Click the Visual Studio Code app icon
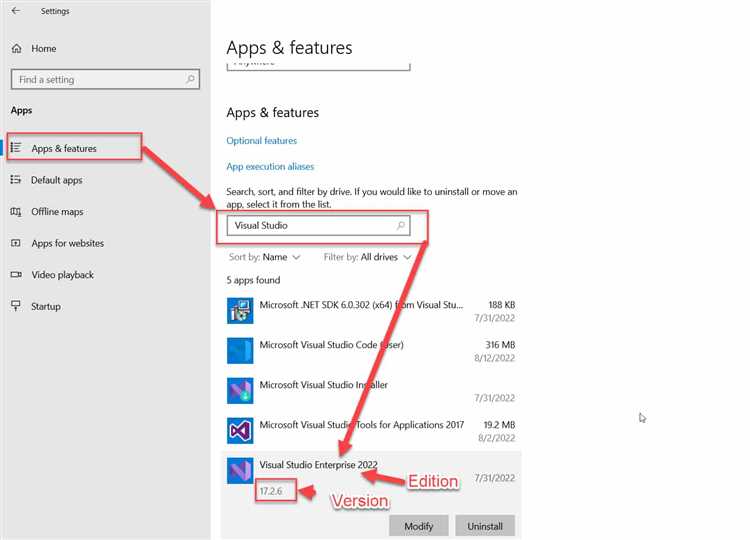 pos(240,351)
